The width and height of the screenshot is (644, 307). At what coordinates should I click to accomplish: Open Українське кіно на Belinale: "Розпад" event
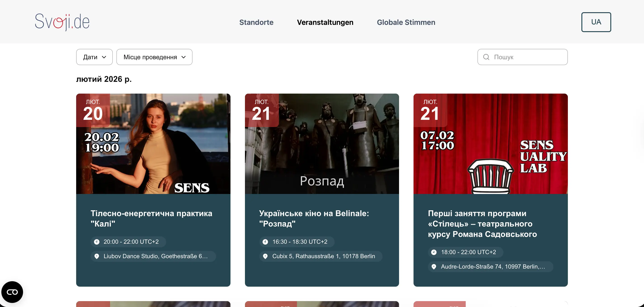coord(314,218)
